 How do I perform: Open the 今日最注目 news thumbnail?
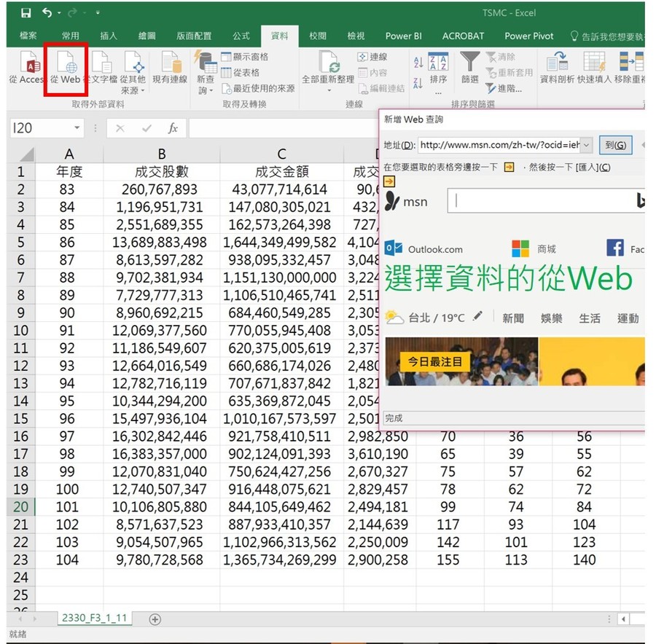click(x=461, y=361)
